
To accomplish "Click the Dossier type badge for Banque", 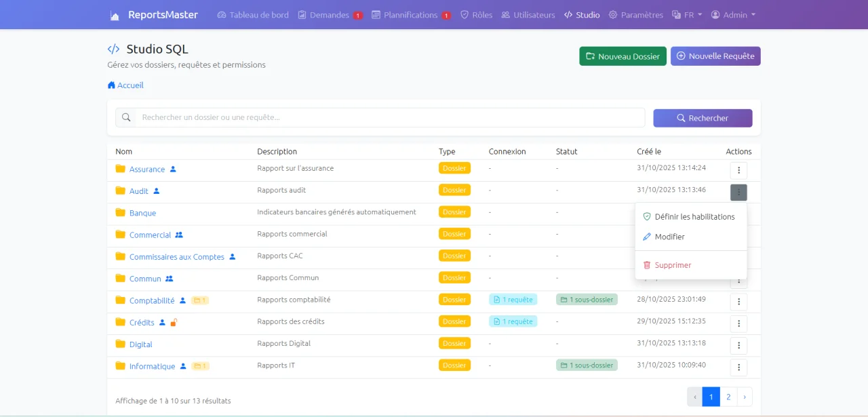I will [x=454, y=212].
